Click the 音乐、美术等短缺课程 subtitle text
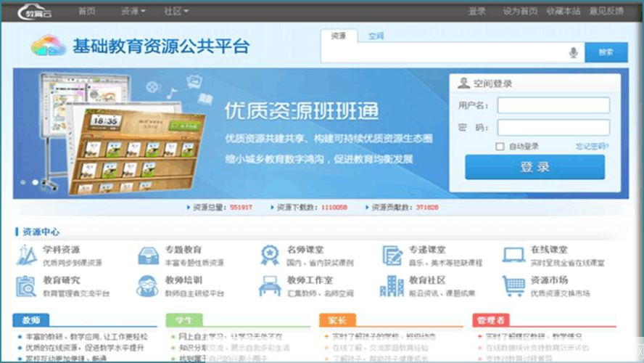The image size is (644, 363). (x=445, y=263)
